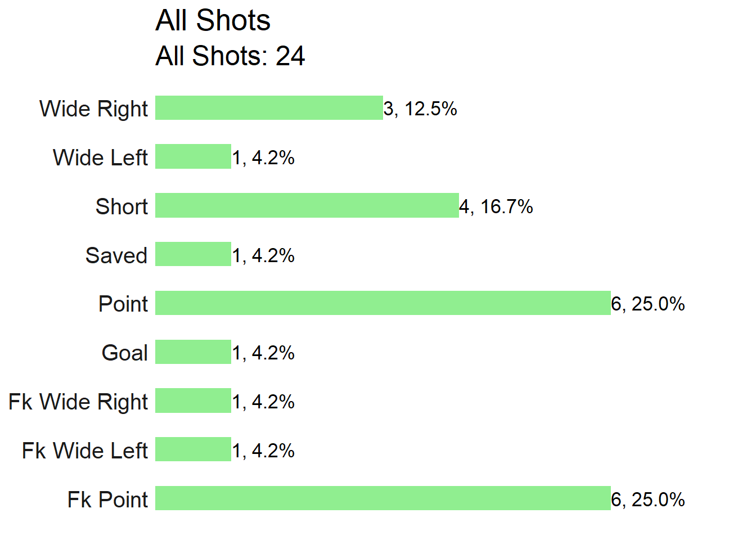Click the 'Short' axis label
Viewport: 756px width, 540px height.
121,206
